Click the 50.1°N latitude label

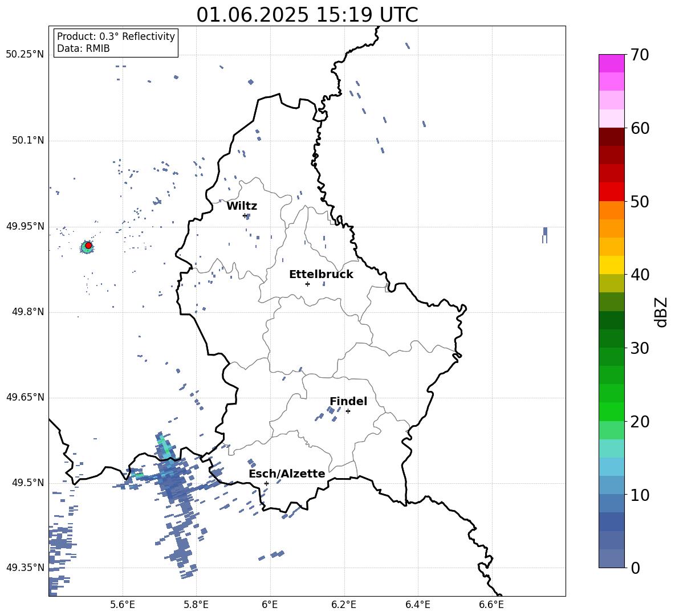coord(27,140)
